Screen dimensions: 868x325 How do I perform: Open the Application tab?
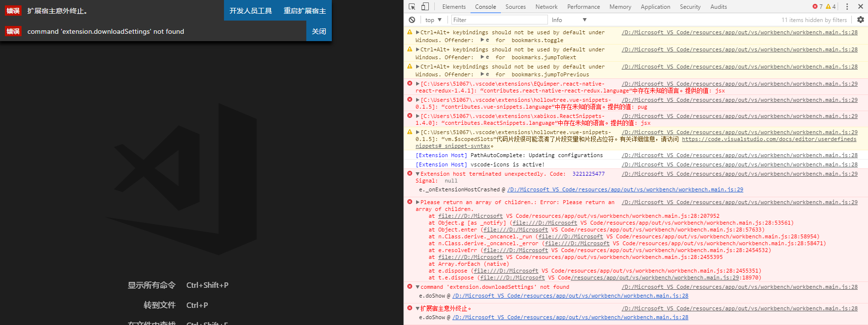click(x=655, y=7)
